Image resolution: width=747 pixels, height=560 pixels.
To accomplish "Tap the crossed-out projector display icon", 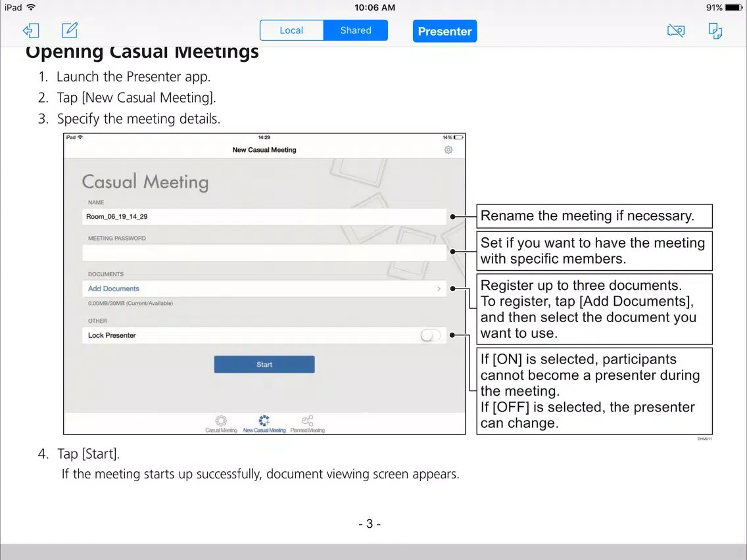I will (x=676, y=31).
